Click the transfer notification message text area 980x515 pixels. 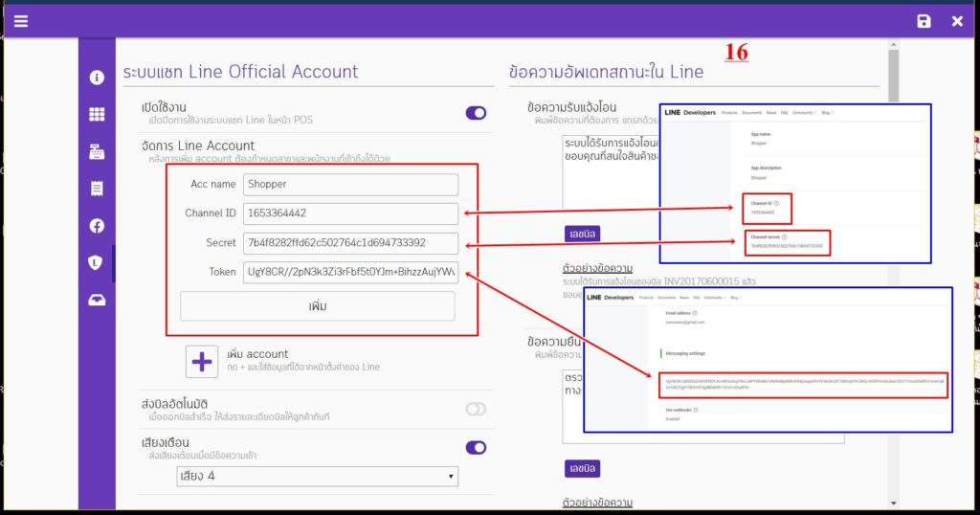(610, 172)
